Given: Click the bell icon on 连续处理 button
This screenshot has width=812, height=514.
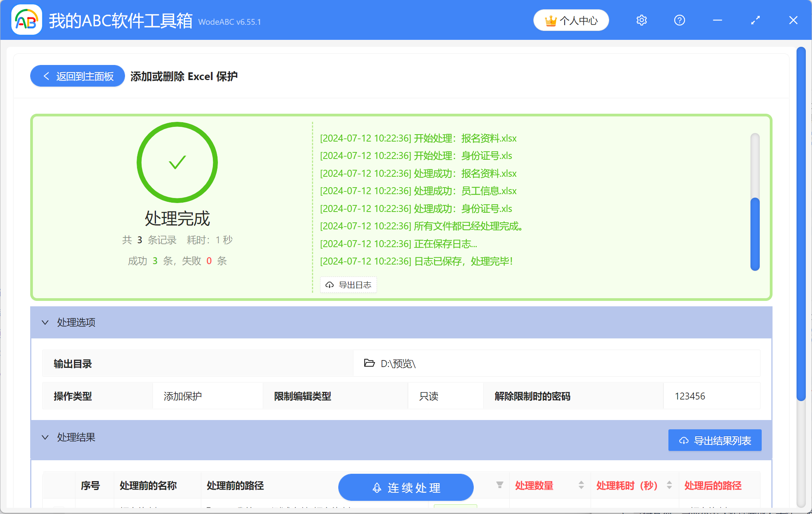Looking at the screenshot, I should click(377, 487).
